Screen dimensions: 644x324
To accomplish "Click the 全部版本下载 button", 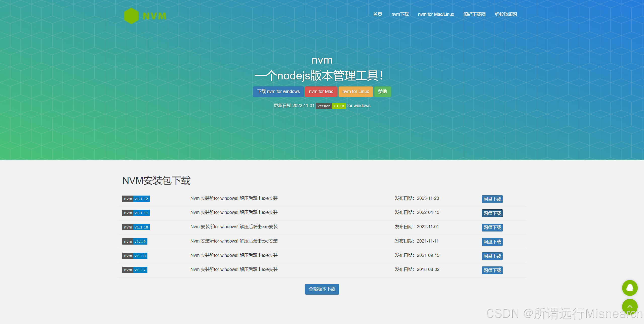I will pyautogui.click(x=322, y=289).
